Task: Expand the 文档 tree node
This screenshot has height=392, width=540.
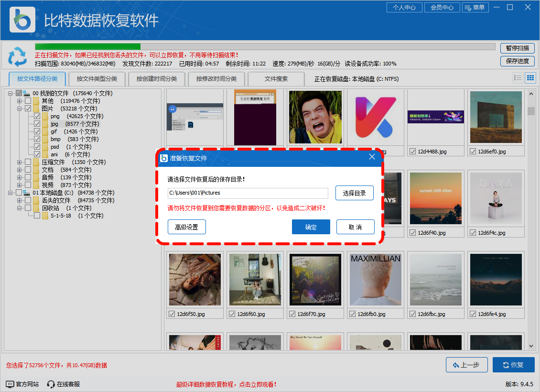Action: click(x=19, y=170)
